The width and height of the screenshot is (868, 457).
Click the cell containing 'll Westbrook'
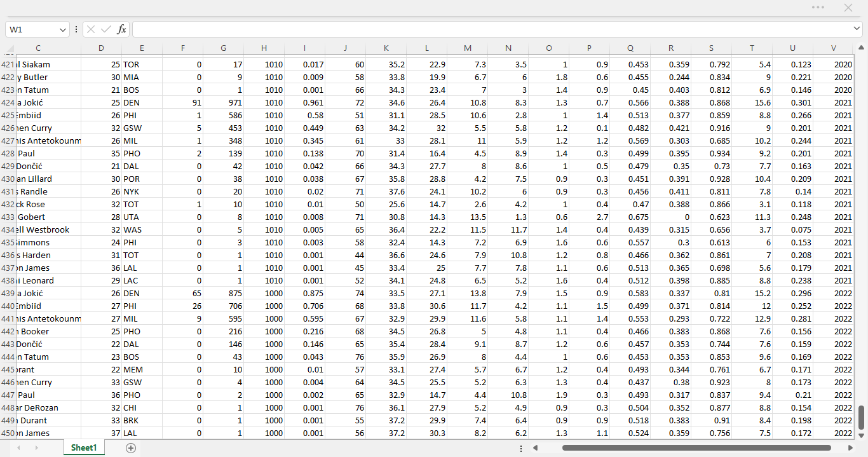(48, 229)
